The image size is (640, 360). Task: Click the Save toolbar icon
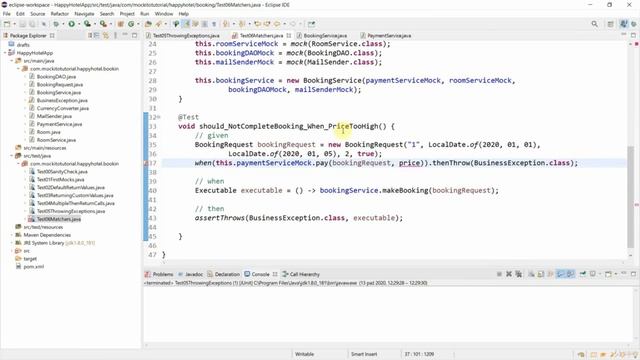[x=23, y=24]
